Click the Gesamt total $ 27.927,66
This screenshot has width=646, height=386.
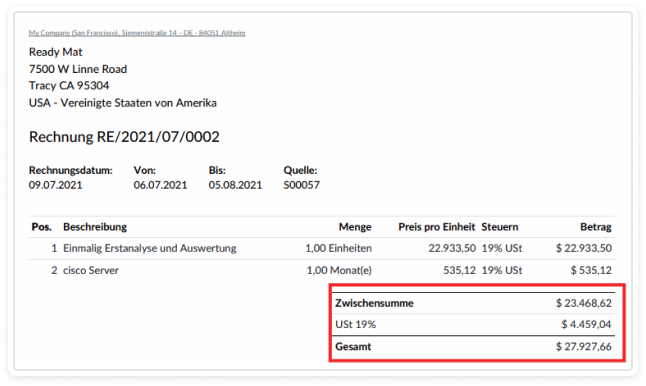point(584,347)
